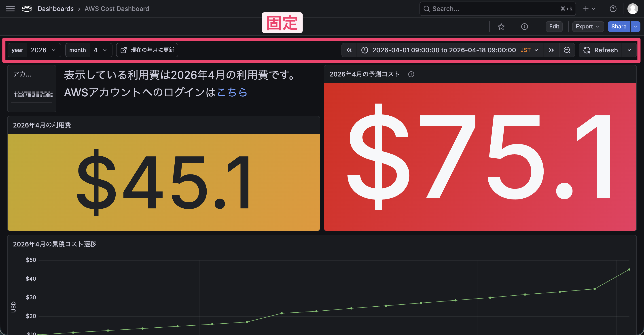Click the user profile avatar
The height and width of the screenshot is (335, 644).
pos(633,9)
